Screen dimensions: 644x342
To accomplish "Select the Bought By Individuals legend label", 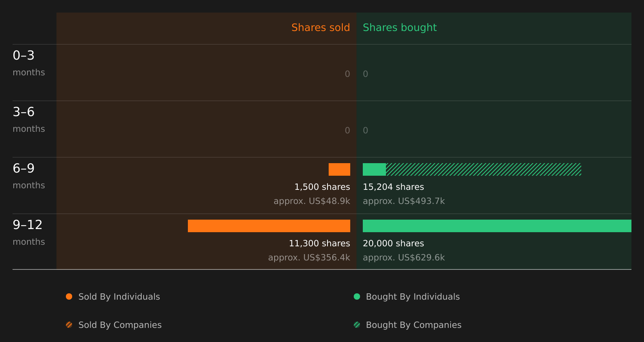I will [x=413, y=297].
